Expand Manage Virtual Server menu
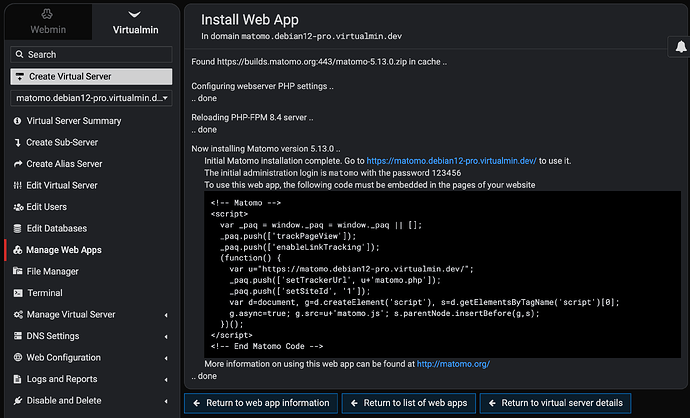Image resolution: width=690 pixels, height=418 pixels. click(71, 315)
